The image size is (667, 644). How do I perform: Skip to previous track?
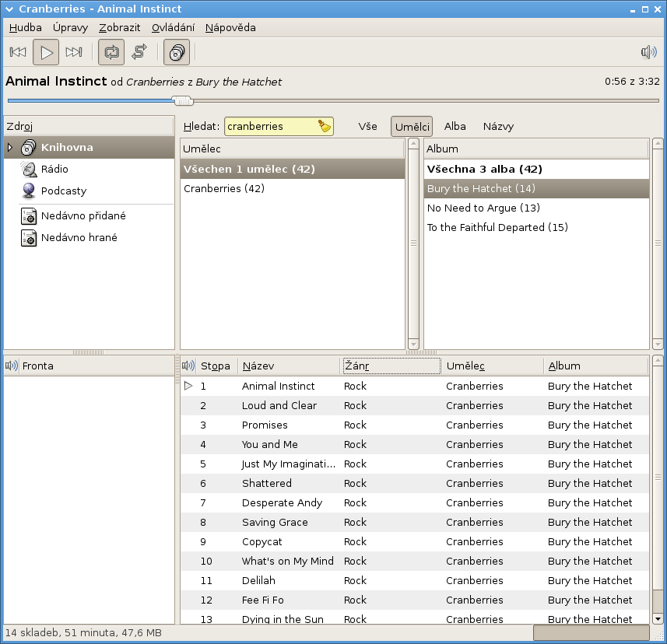click(x=18, y=52)
